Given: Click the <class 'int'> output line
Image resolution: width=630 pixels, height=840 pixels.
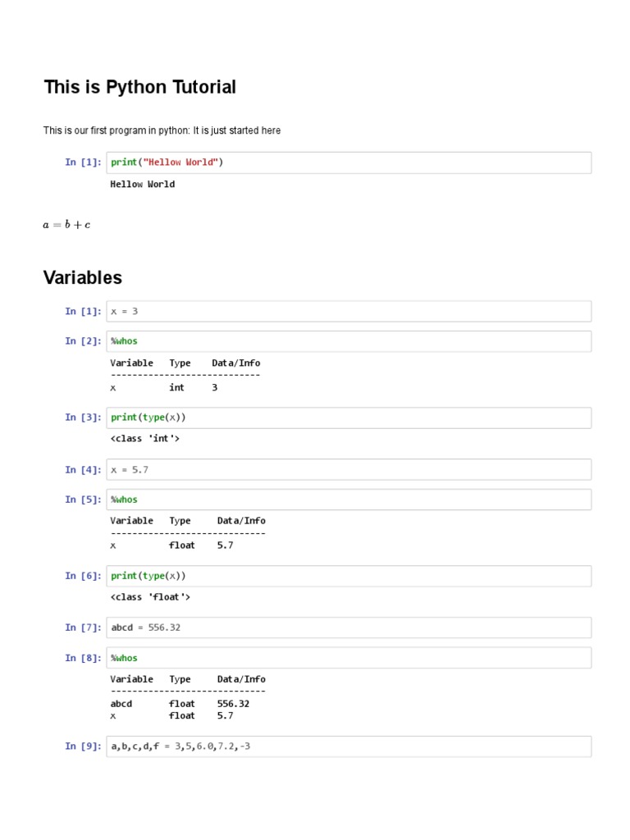Looking at the screenshot, I should pos(145,439).
